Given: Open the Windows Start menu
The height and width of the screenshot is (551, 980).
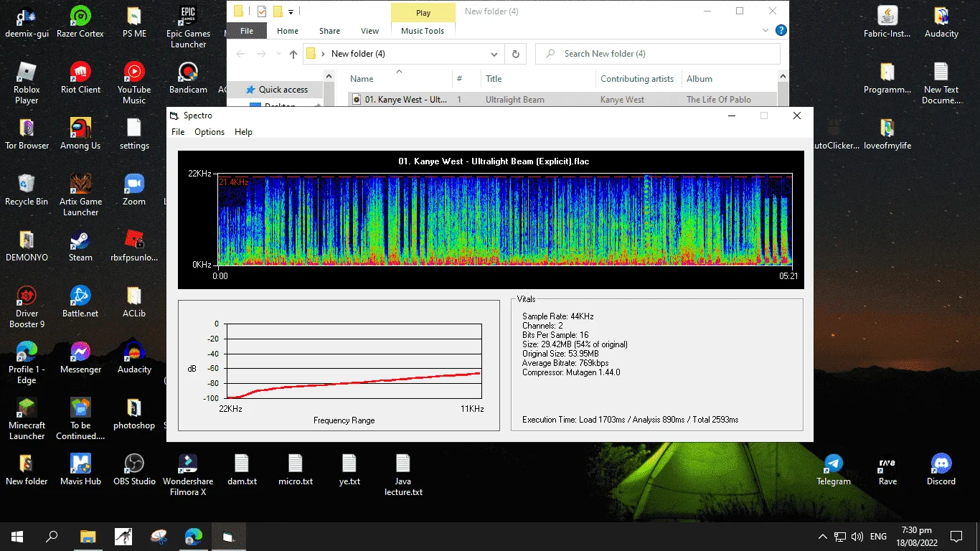Looking at the screenshot, I should (x=17, y=537).
